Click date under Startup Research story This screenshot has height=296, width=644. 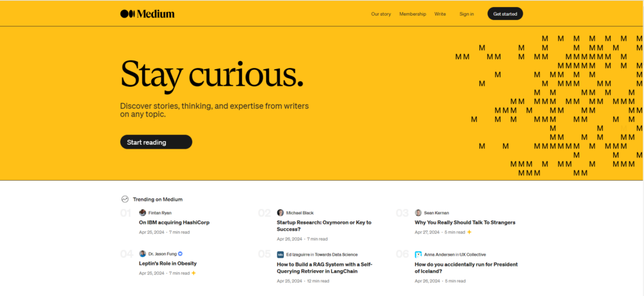(x=289, y=239)
